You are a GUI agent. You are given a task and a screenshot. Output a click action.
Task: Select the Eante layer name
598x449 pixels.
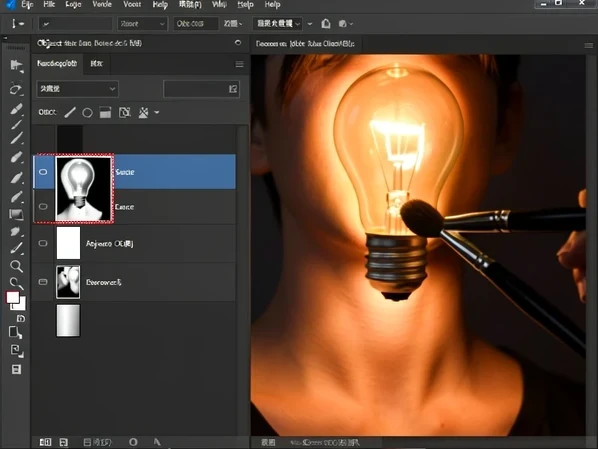[124, 207]
